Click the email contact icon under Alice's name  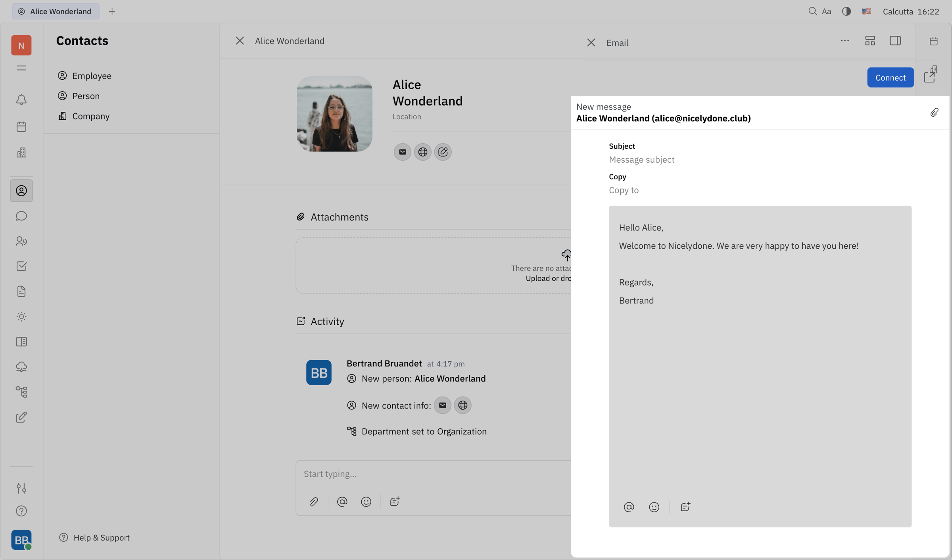point(402,152)
